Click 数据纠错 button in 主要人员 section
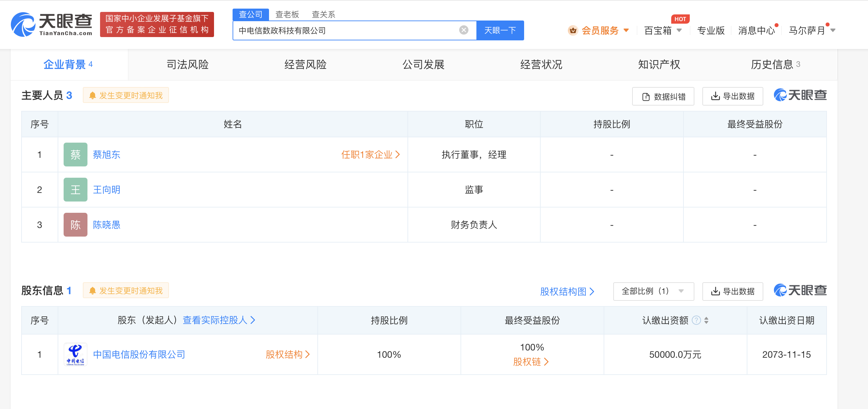Screen dimensions: 868x409 663,97
